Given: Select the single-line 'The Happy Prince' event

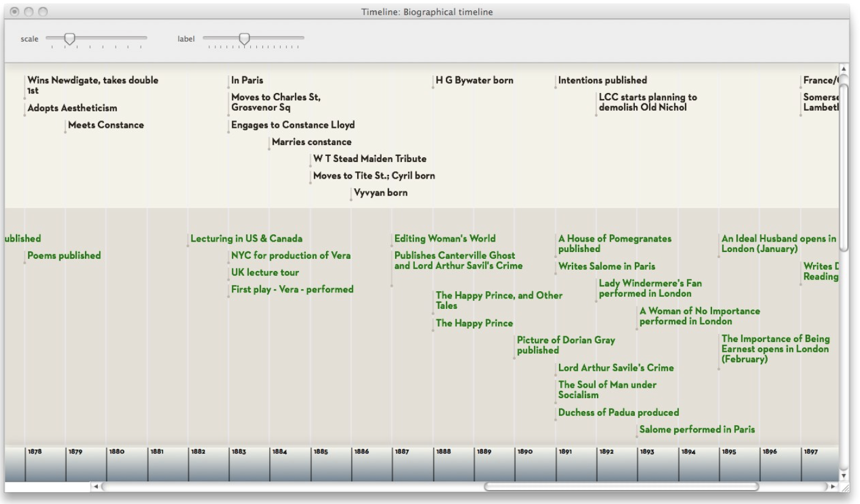Looking at the screenshot, I should 474,323.
